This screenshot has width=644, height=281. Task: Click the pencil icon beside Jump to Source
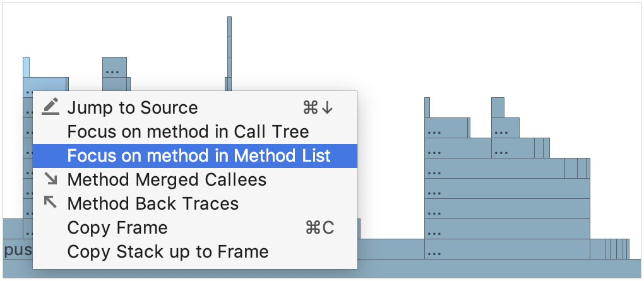coord(51,107)
